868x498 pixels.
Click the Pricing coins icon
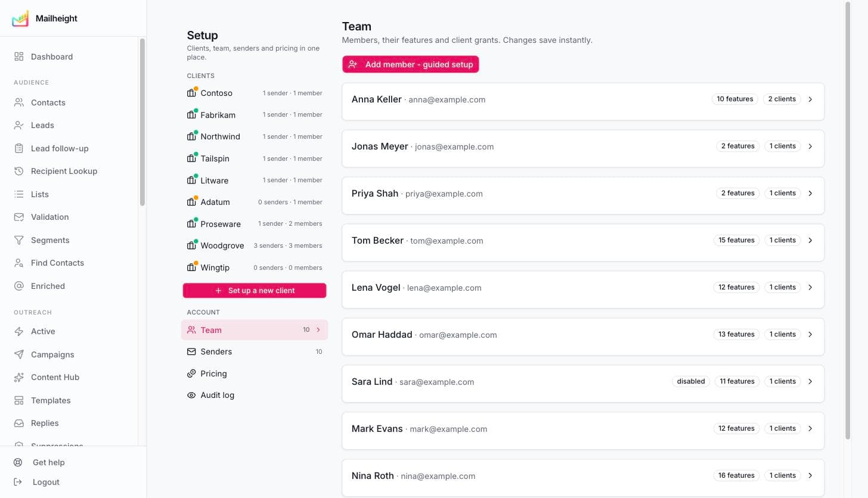click(x=191, y=374)
